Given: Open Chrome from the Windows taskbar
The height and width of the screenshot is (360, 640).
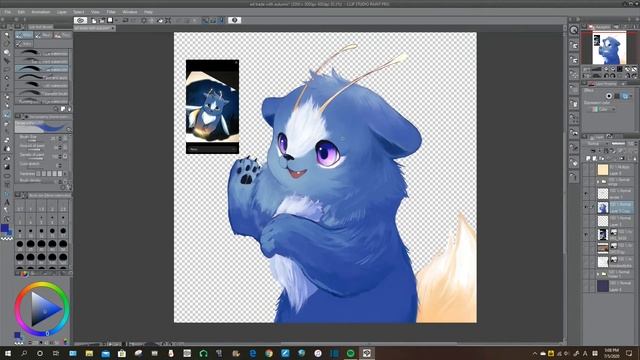Looking at the screenshot, I should coord(269,353).
